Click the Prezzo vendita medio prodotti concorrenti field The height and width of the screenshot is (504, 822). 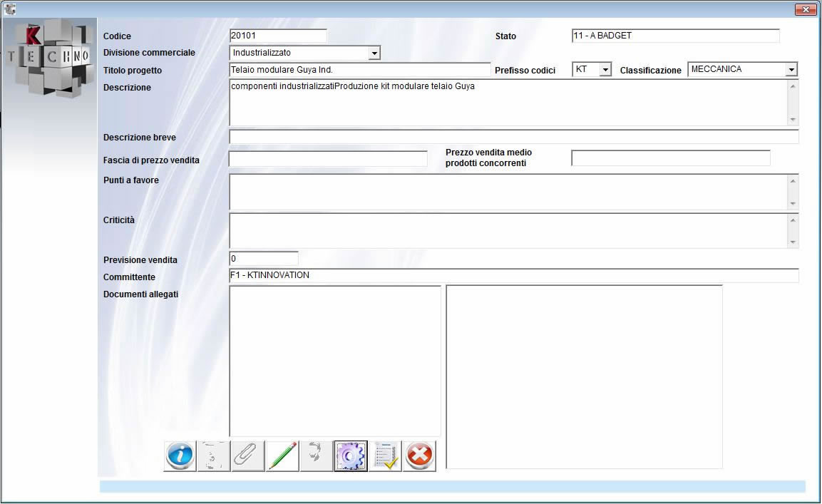pos(670,158)
